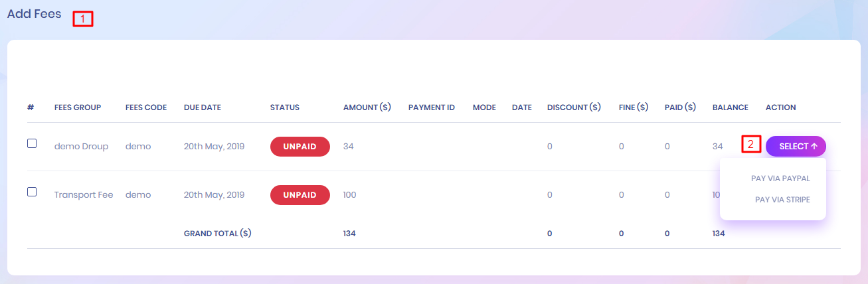This screenshot has height=284, width=868.
Task: Click the demo Droup fees group name
Action: pyautogui.click(x=81, y=147)
